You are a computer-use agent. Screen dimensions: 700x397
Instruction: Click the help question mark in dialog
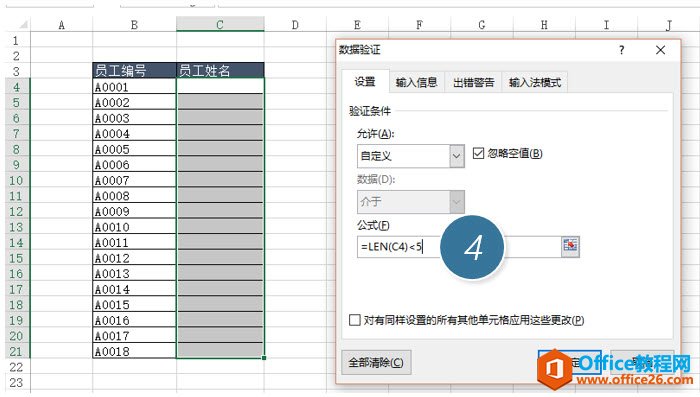[x=621, y=50]
